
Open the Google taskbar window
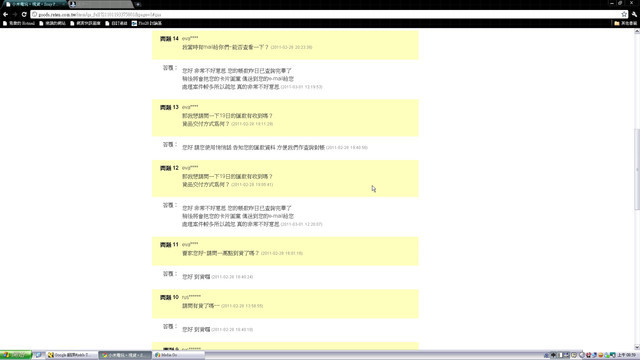tap(71, 355)
